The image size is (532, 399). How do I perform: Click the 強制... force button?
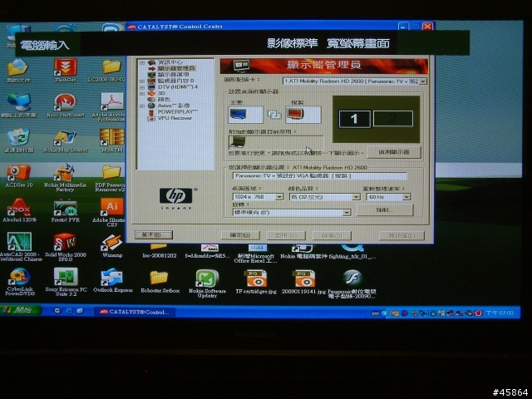[384, 210]
